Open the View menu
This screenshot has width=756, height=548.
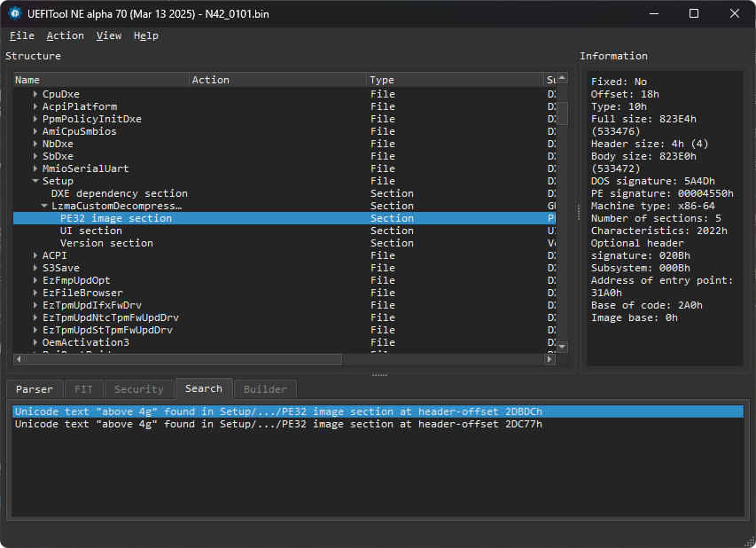click(x=108, y=35)
